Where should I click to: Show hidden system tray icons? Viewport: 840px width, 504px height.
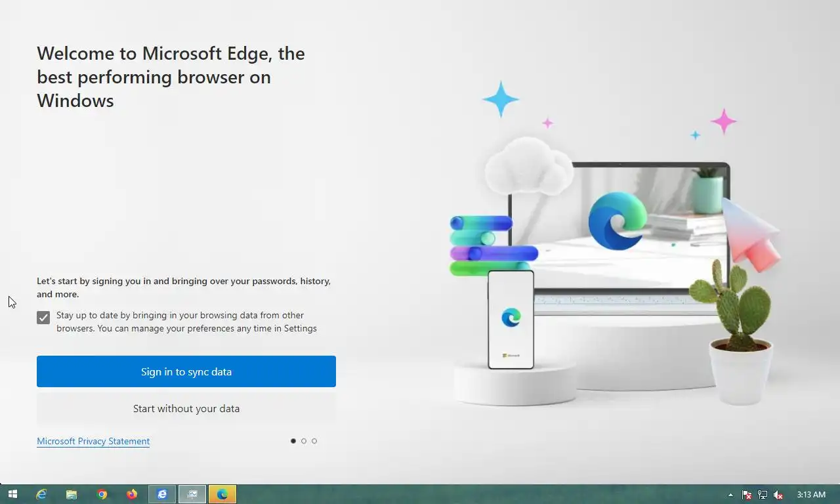(x=730, y=495)
